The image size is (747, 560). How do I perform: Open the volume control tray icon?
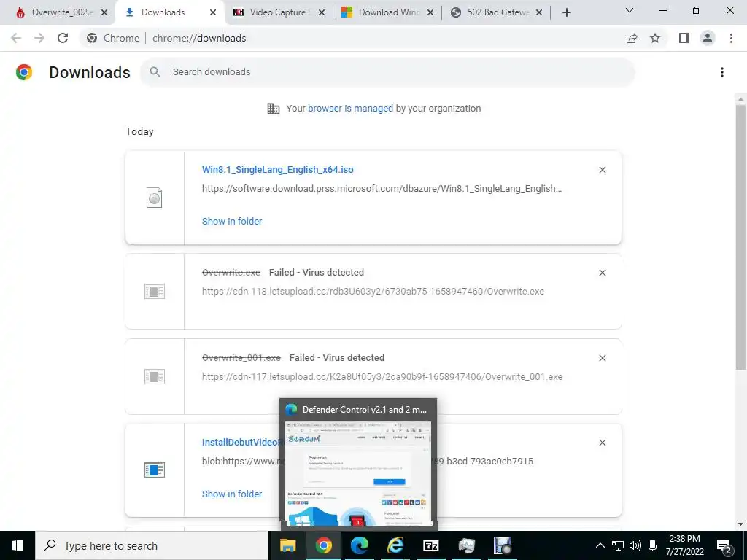click(x=635, y=545)
